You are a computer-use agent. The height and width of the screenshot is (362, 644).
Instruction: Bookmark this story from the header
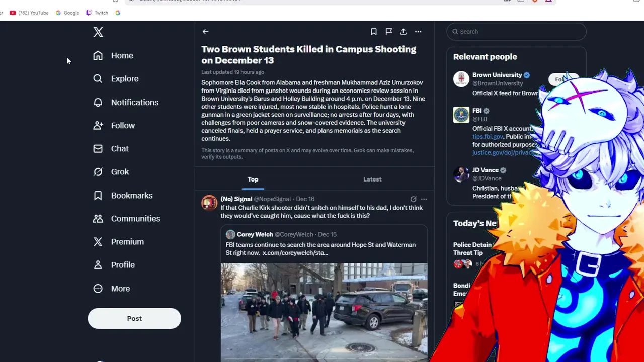tap(374, 32)
